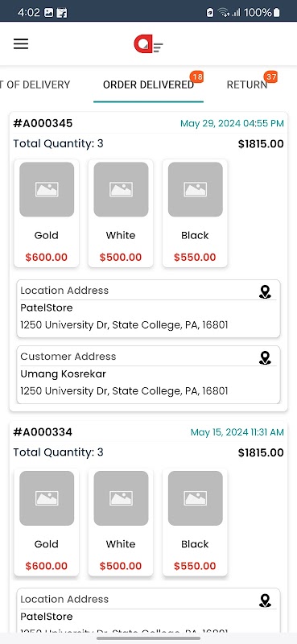Open order number #A000334
This screenshot has height=644, width=297.
tap(43, 432)
